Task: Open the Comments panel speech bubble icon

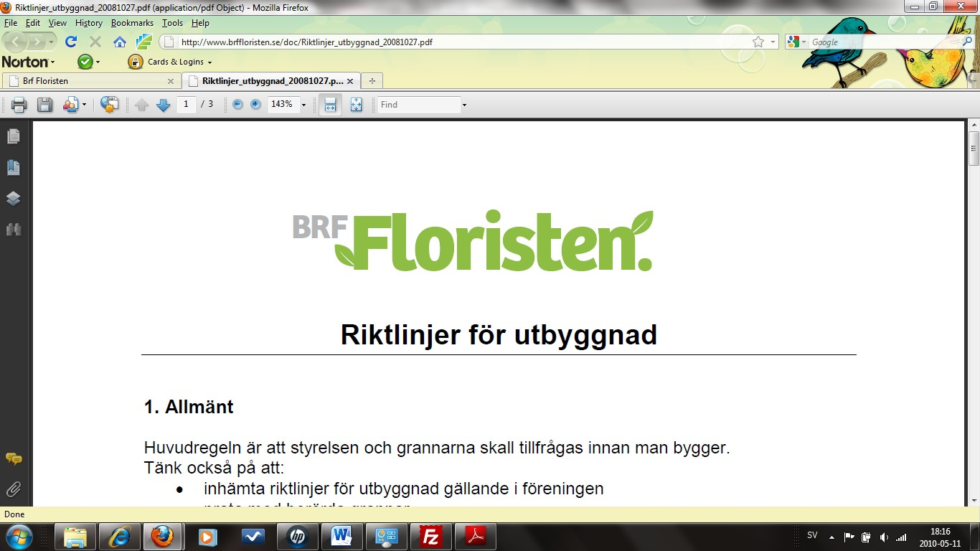Action: 14,458
